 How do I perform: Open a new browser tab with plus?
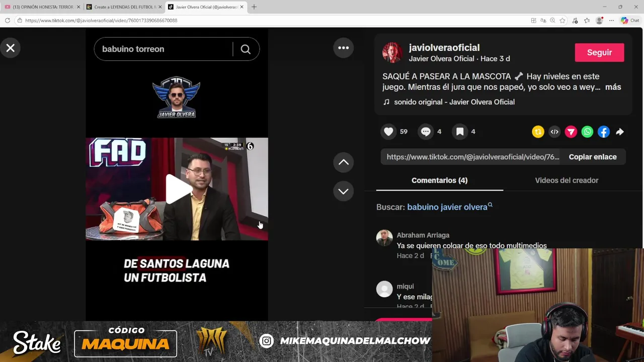(x=254, y=7)
